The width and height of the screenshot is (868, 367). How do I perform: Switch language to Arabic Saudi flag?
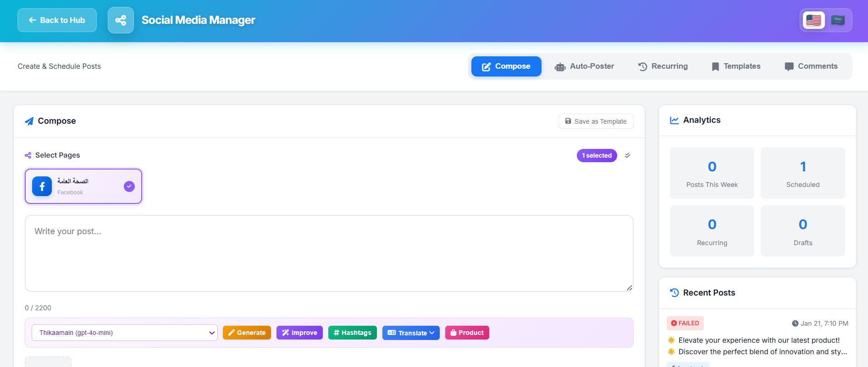tap(838, 20)
